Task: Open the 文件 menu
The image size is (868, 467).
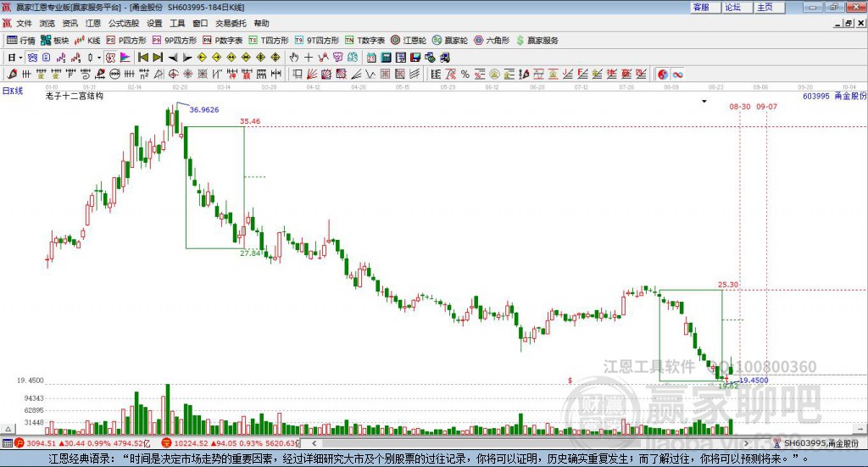Action: pos(24,23)
